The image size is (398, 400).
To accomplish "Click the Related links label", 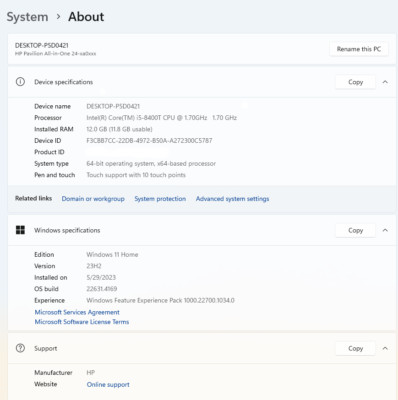I will 33,198.
